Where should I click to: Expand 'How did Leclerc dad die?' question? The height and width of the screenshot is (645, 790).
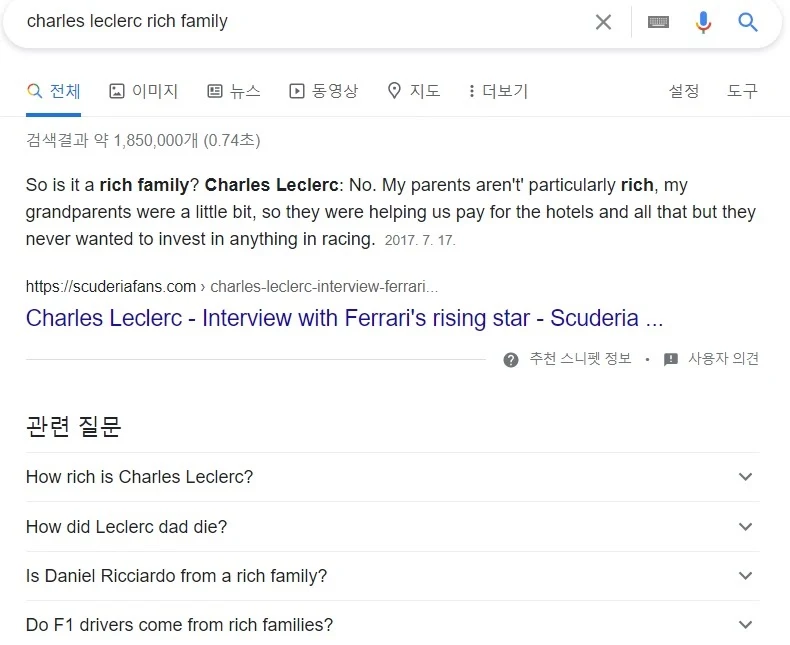click(745, 526)
